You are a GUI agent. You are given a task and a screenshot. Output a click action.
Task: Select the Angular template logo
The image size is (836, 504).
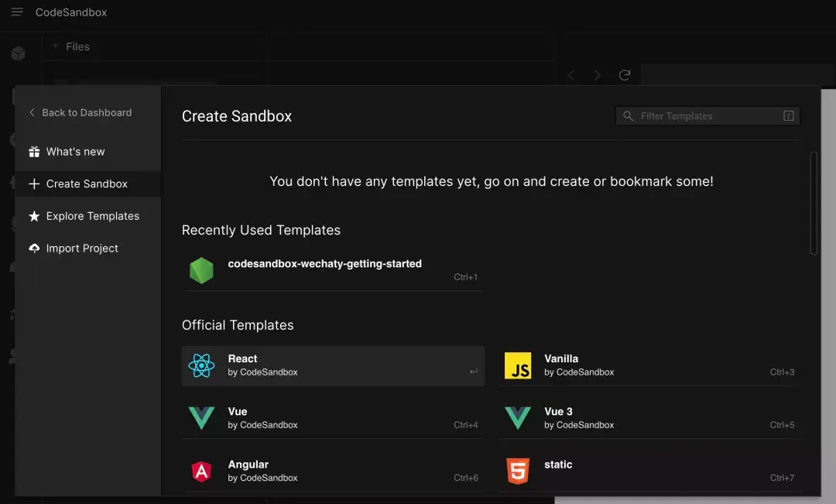pos(201,471)
